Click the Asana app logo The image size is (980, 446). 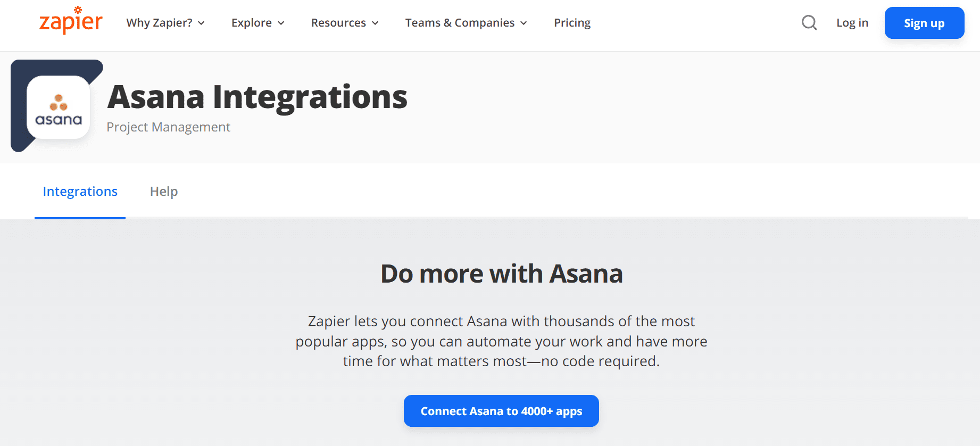click(59, 108)
